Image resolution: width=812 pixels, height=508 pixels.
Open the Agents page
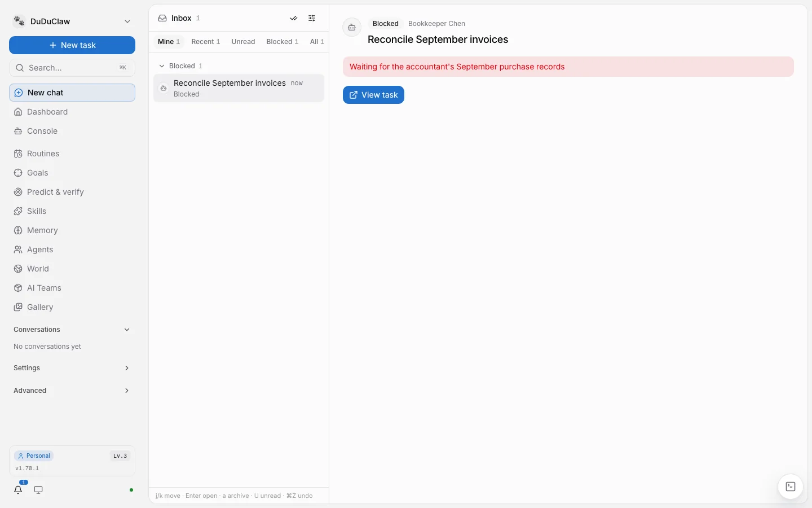coord(72,249)
